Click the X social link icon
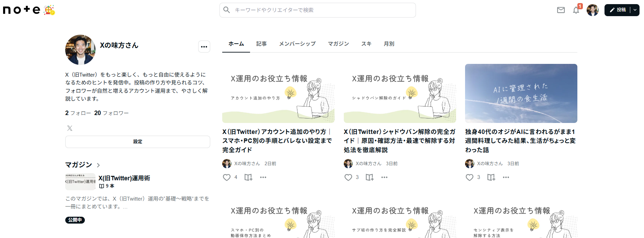The height and width of the screenshot is (238, 644). 70,128
